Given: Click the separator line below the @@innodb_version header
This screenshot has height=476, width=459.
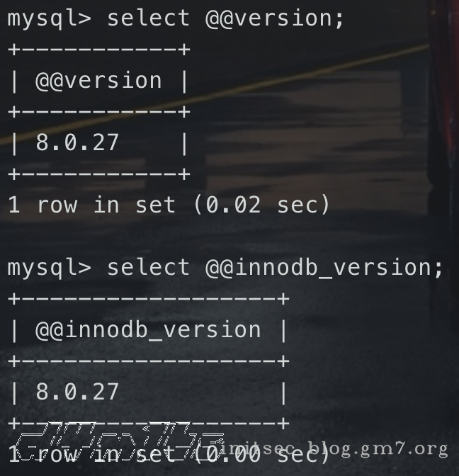Looking at the screenshot, I should tap(148, 361).
